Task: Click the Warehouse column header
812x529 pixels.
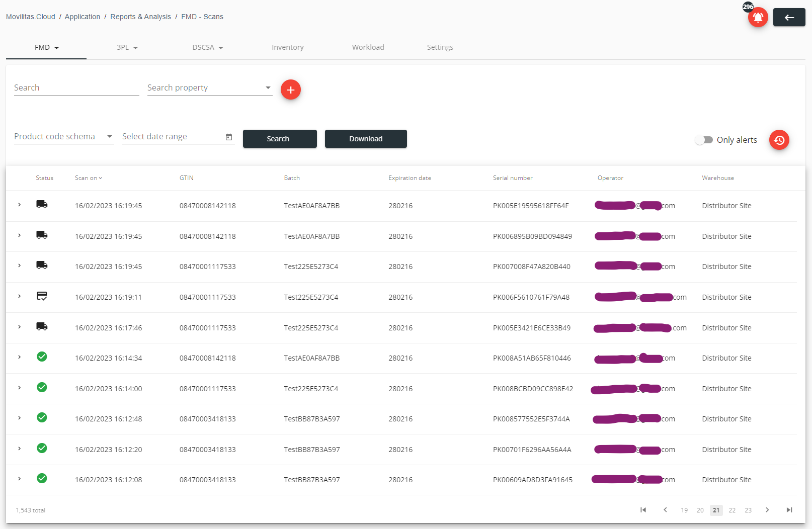Action: (718, 178)
